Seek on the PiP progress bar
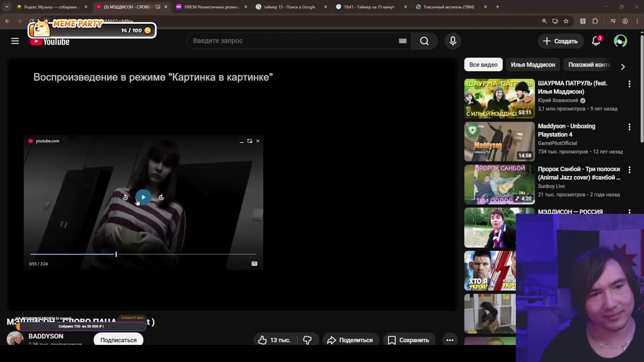The image size is (644, 362). 143,254
